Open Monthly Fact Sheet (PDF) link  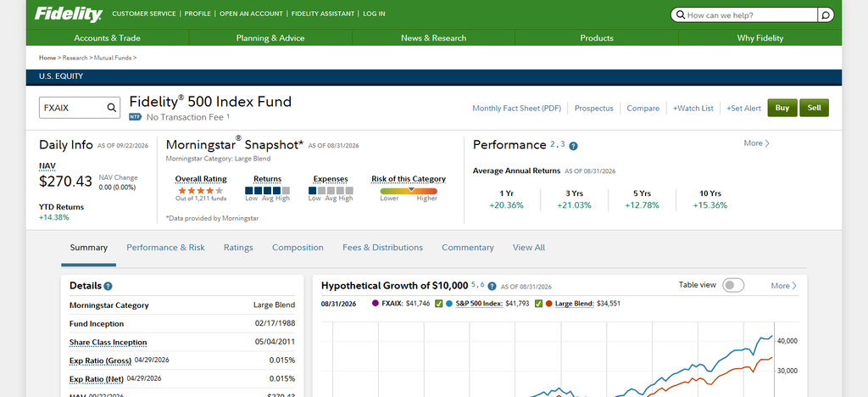[x=516, y=109]
